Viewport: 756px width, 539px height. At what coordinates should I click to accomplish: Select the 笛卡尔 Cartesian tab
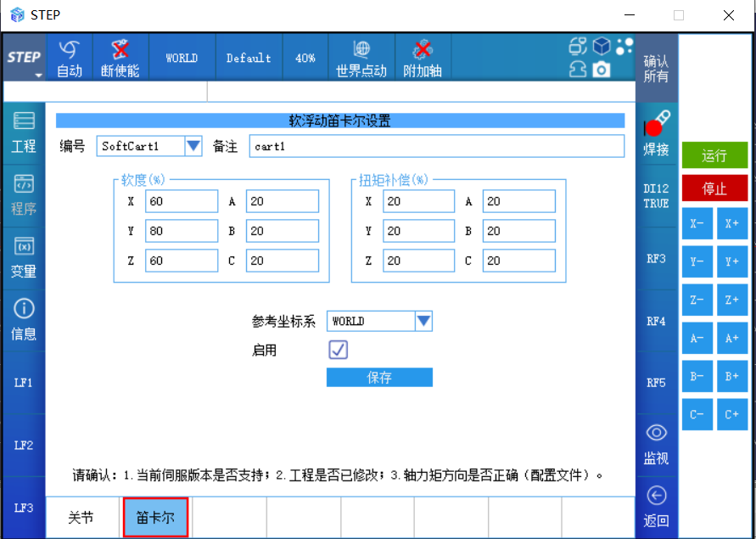tap(155, 518)
